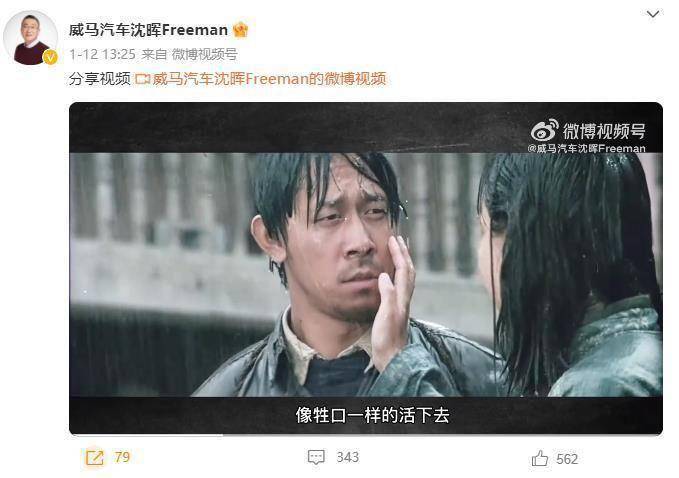Image resolution: width=679 pixels, height=478 pixels.
Task: Click the comment count 343
Action: 348,457
